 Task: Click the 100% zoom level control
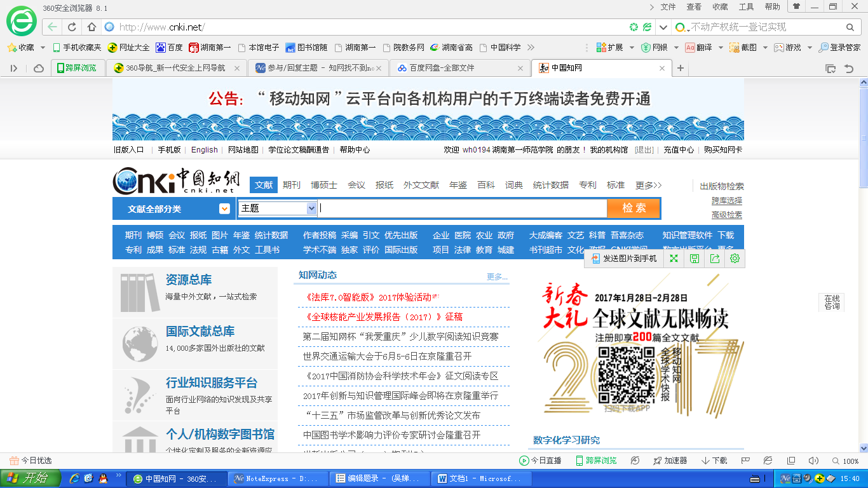845,461
